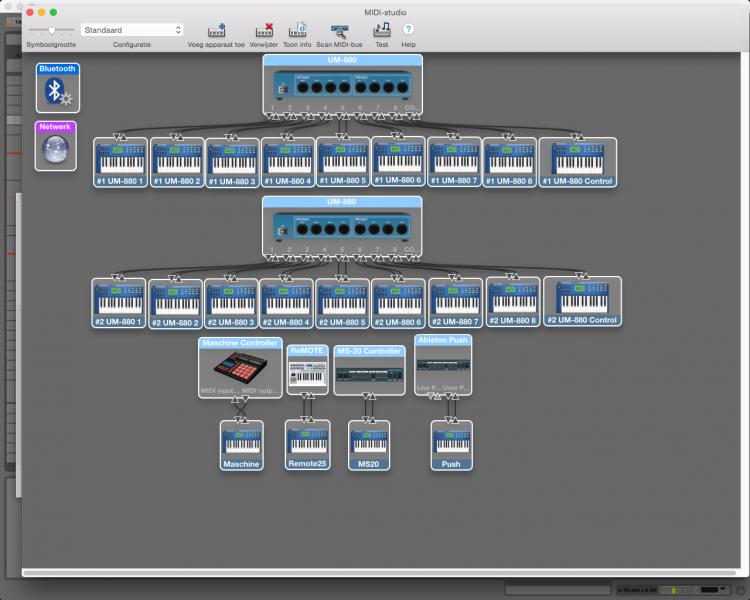Image resolution: width=750 pixels, height=600 pixels.
Task: Select the #1 UM-880 3 keyboard device
Action: click(x=232, y=163)
